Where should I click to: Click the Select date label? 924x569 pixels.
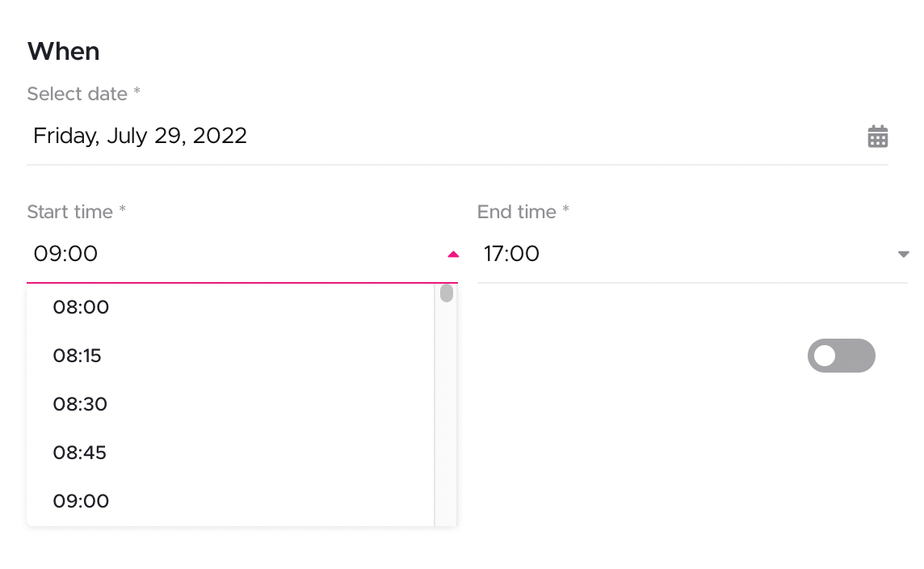click(78, 94)
